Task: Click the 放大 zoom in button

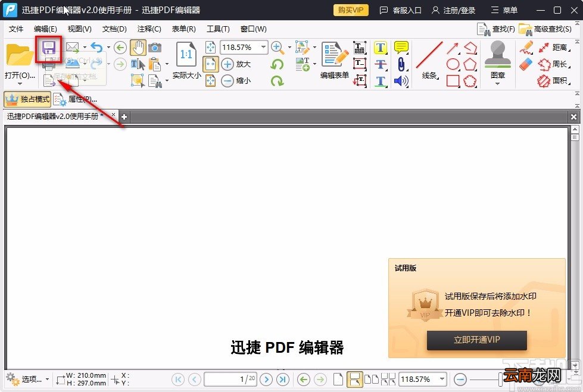Action: point(236,64)
